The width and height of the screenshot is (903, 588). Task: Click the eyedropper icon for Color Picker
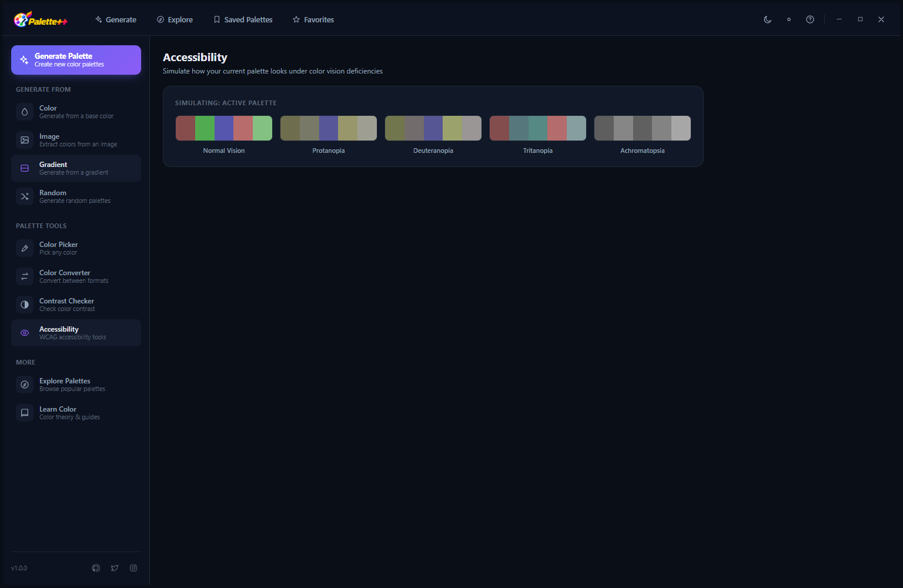coord(25,248)
